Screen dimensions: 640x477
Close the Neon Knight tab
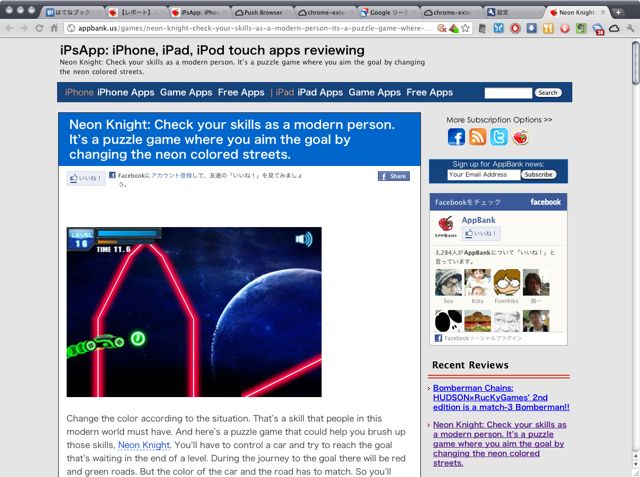603,13
